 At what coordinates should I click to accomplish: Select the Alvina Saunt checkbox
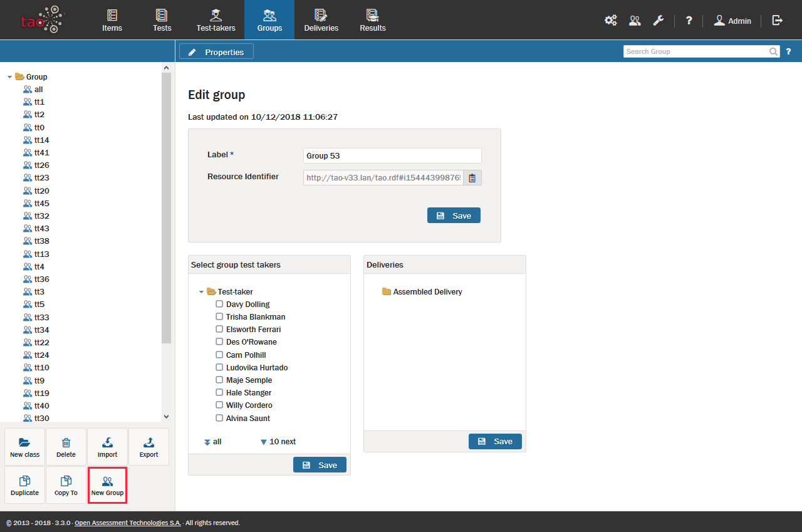[219, 418]
